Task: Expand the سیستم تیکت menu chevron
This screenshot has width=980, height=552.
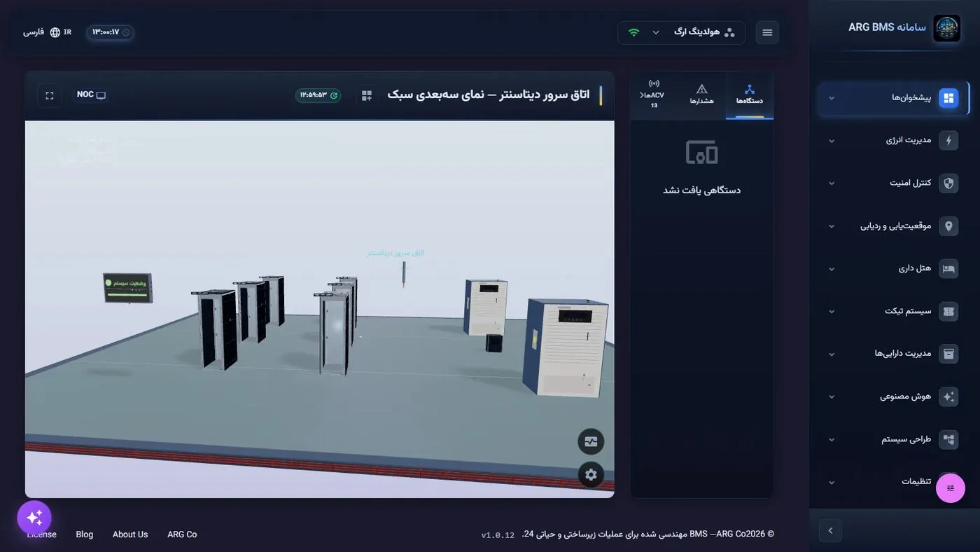Action: [832, 312]
